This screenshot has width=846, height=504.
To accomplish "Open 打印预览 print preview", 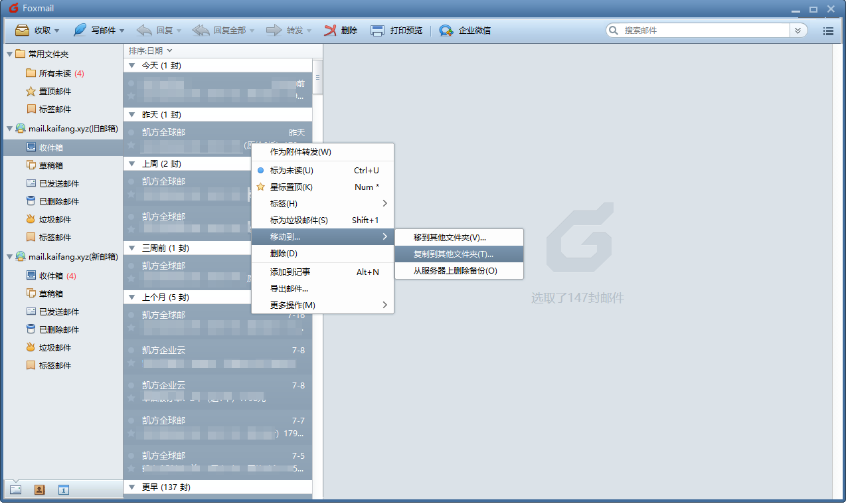I will pyautogui.click(x=396, y=31).
